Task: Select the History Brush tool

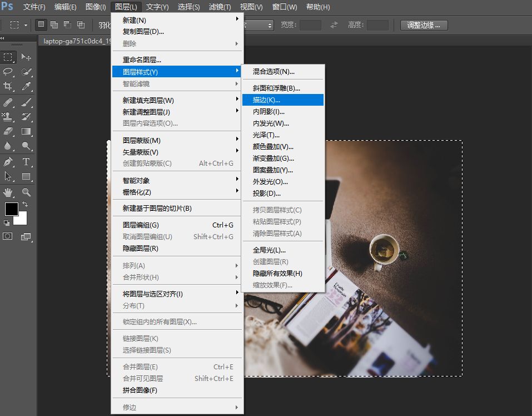Action: click(x=26, y=116)
